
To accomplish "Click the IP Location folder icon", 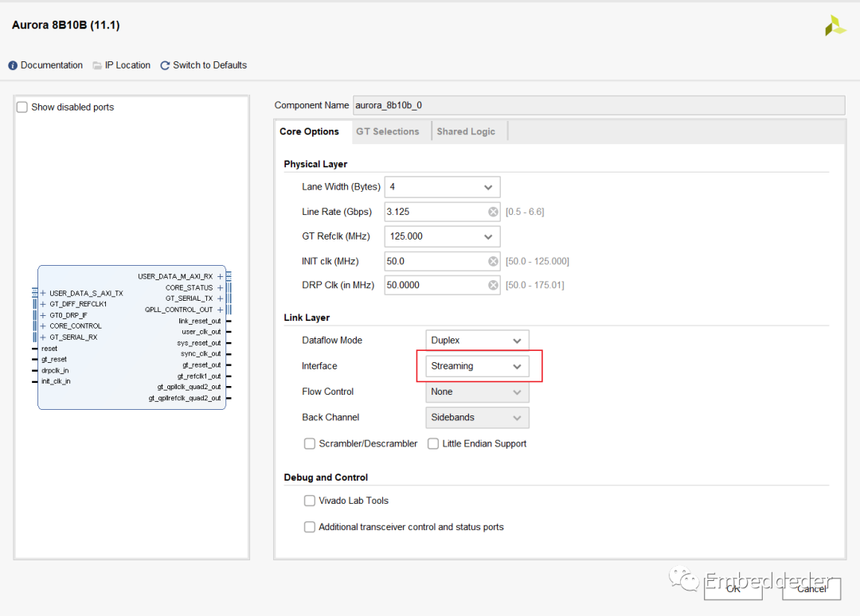I will point(97,65).
